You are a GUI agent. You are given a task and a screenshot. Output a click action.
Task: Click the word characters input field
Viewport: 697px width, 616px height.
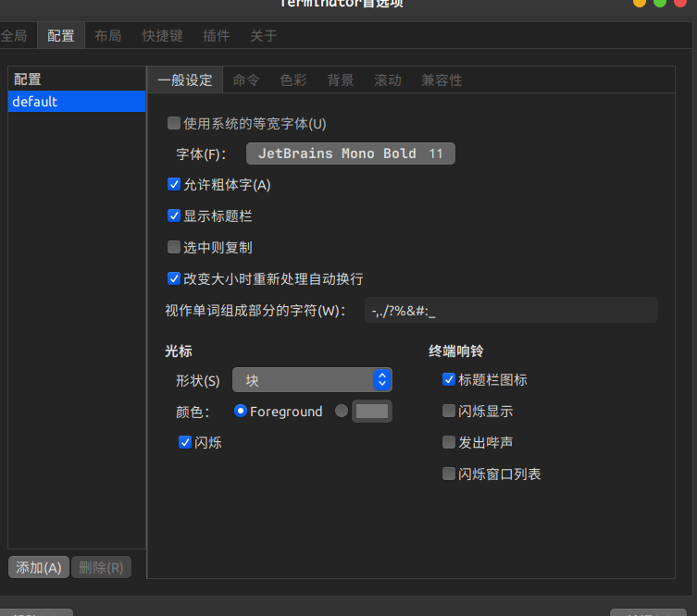click(x=511, y=311)
